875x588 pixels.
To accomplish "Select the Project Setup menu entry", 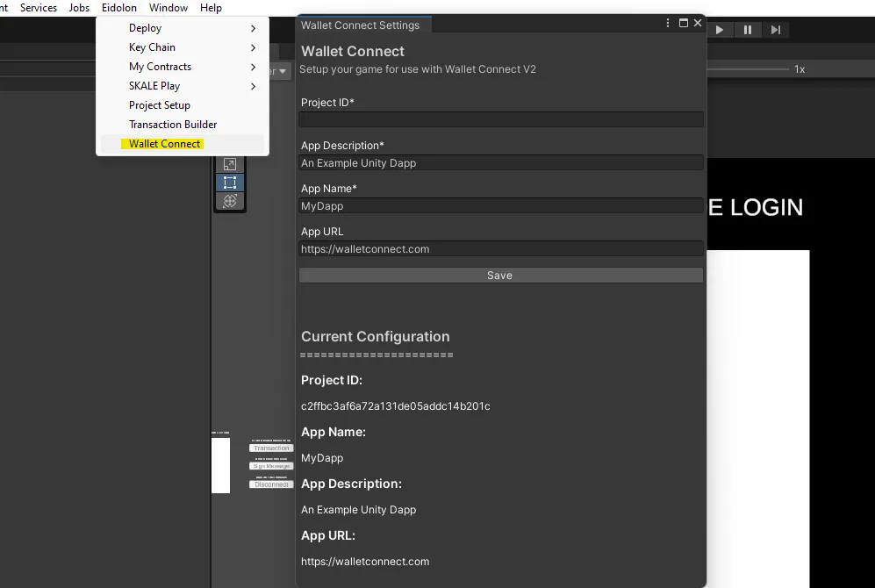I will [160, 105].
